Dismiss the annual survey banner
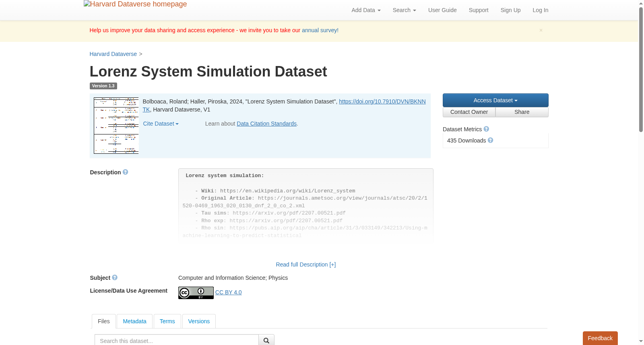 541,30
